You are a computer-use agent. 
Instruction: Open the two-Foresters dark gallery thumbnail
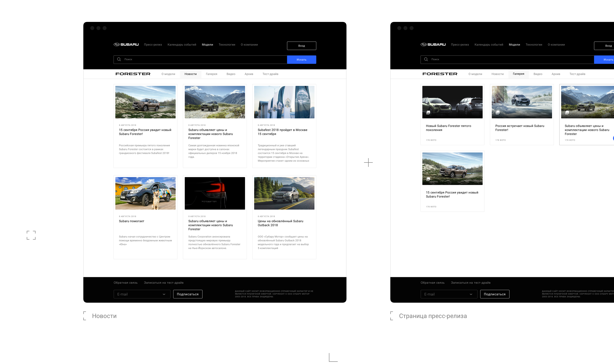pos(452,102)
